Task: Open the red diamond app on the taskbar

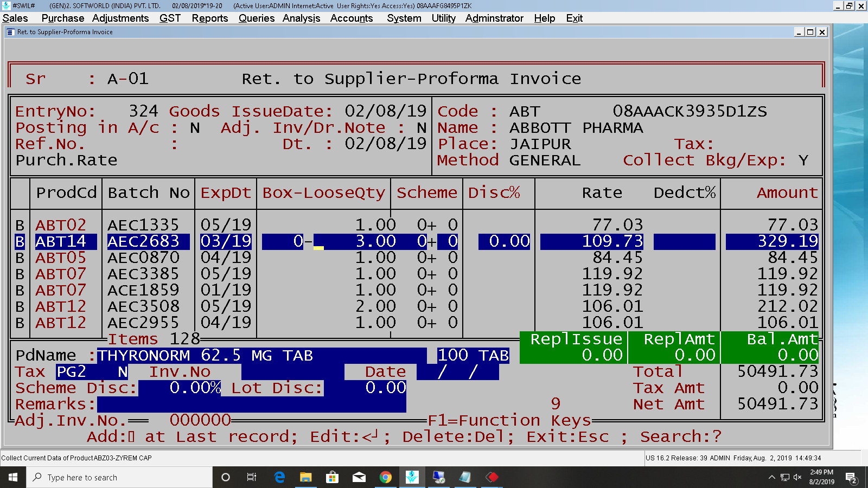Action: pyautogui.click(x=492, y=477)
